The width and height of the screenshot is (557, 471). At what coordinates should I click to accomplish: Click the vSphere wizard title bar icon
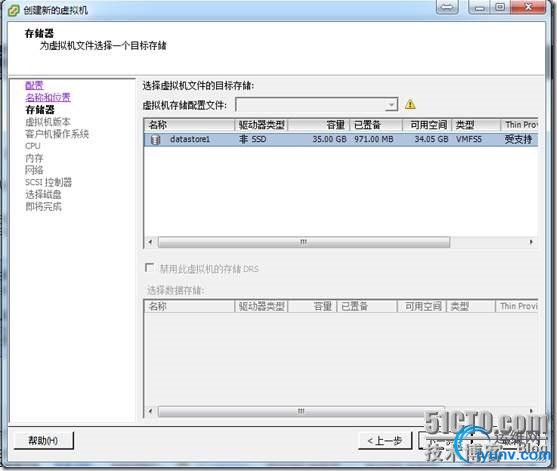13,10
